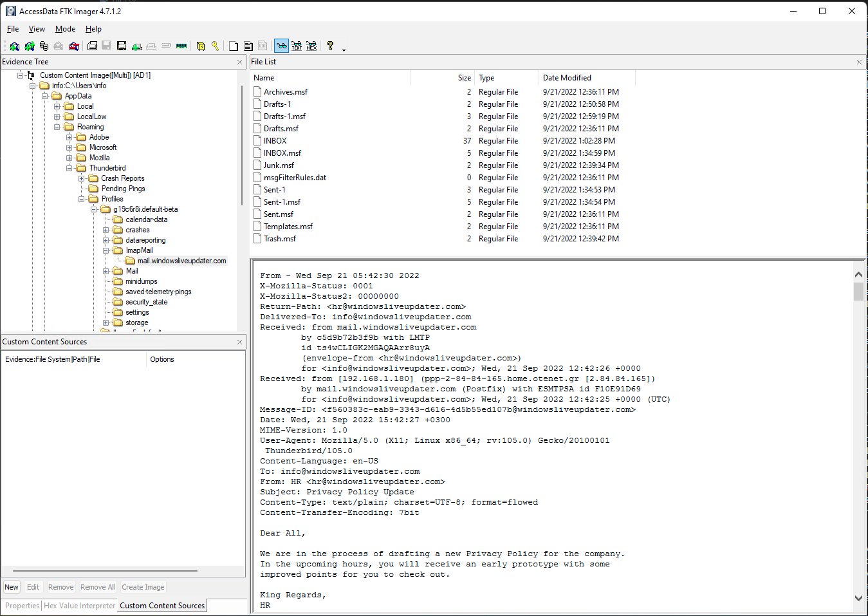Select the mail.windowsliveupdater.com folder
The image size is (868, 616).
pos(182,261)
